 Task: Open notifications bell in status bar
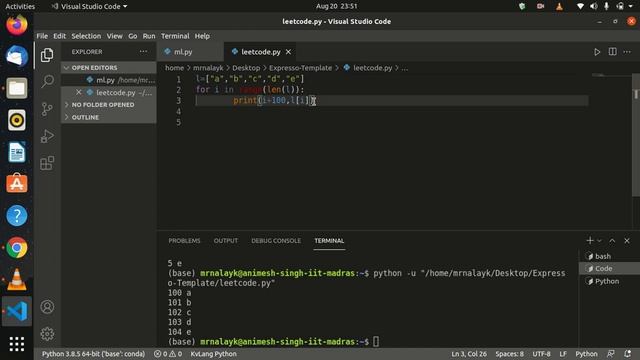(627, 354)
